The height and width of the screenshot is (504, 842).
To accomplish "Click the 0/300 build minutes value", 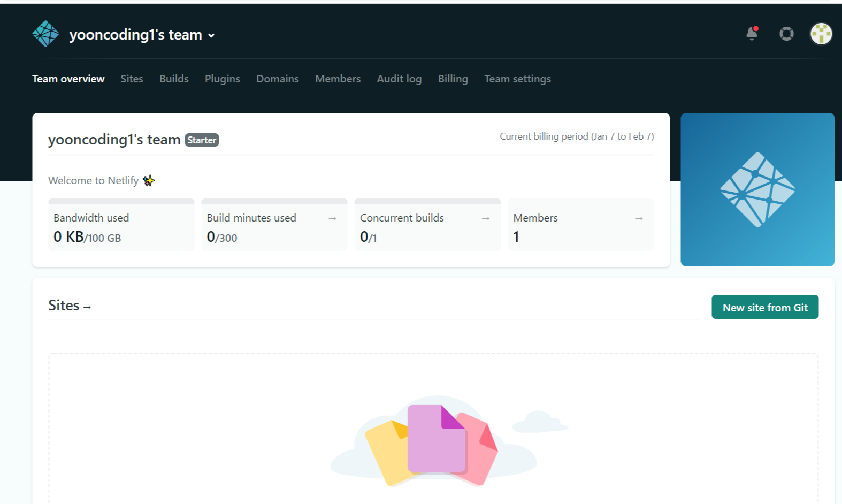I will [222, 236].
